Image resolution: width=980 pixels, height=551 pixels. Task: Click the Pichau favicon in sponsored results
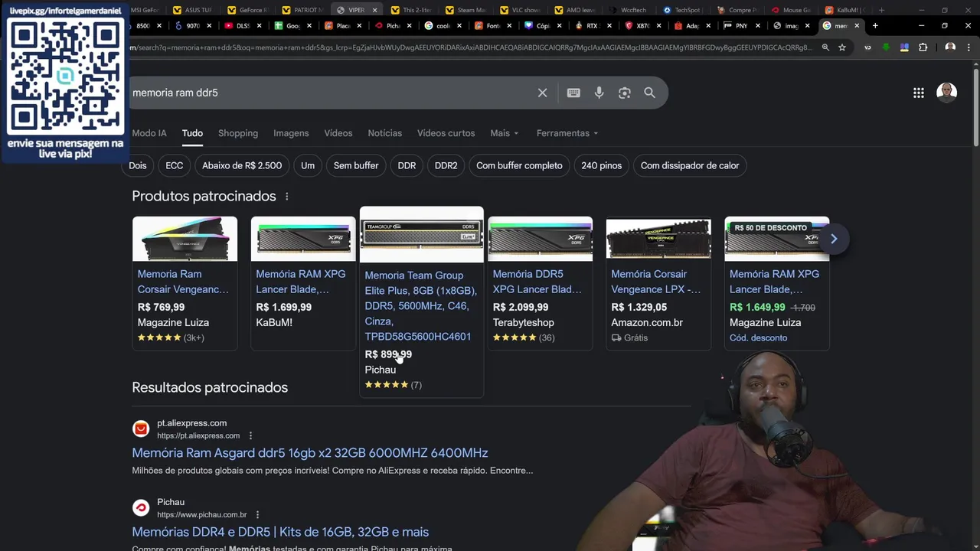(141, 508)
